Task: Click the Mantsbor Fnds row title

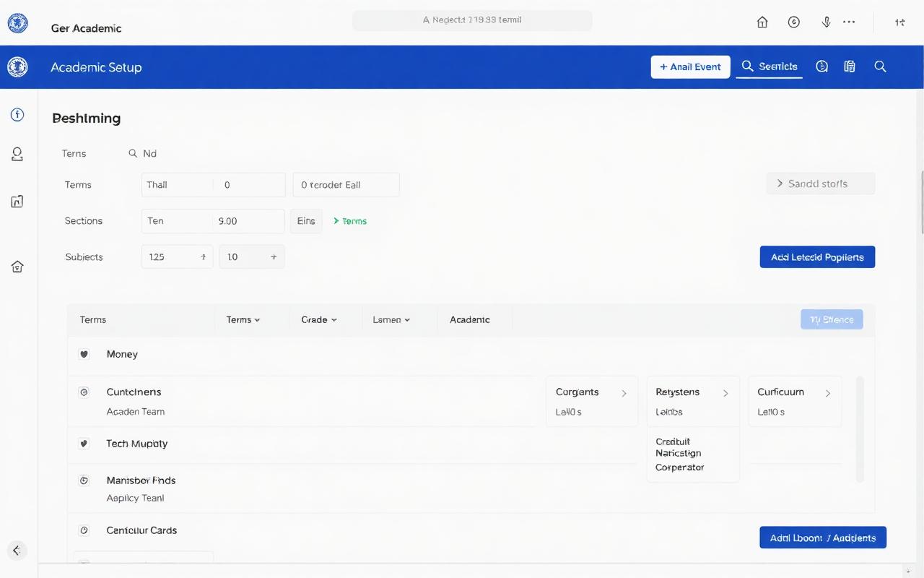Action: tap(141, 480)
